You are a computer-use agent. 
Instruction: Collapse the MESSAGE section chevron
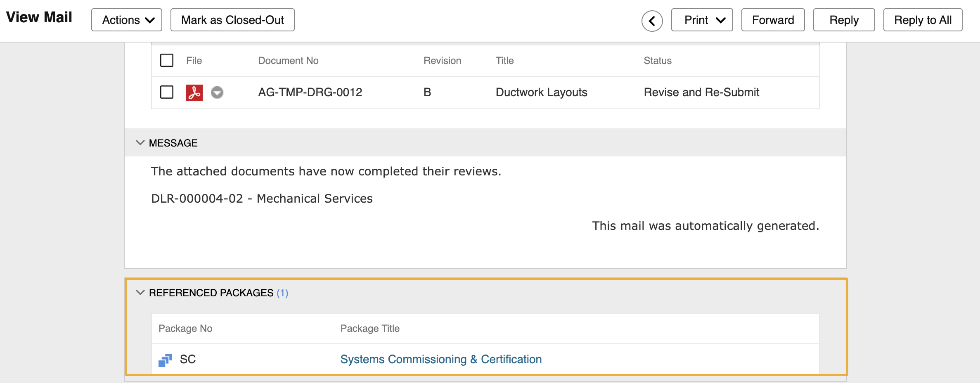tap(140, 143)
